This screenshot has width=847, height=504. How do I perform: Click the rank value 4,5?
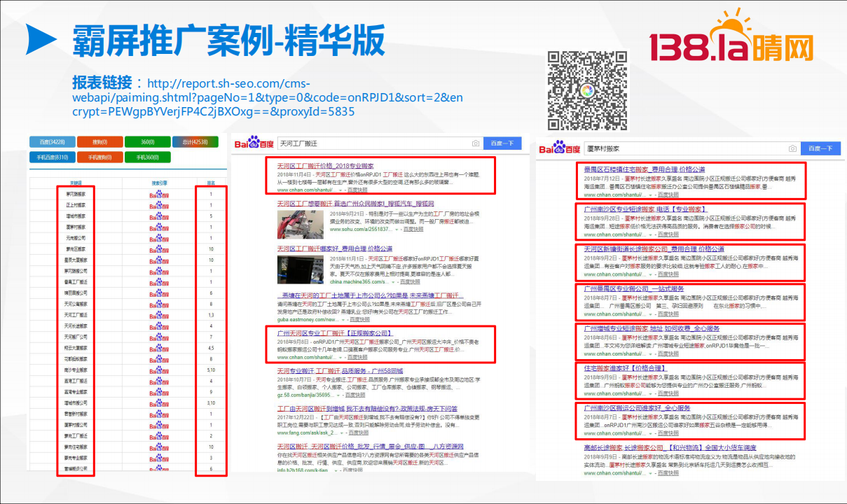point(211,348)
